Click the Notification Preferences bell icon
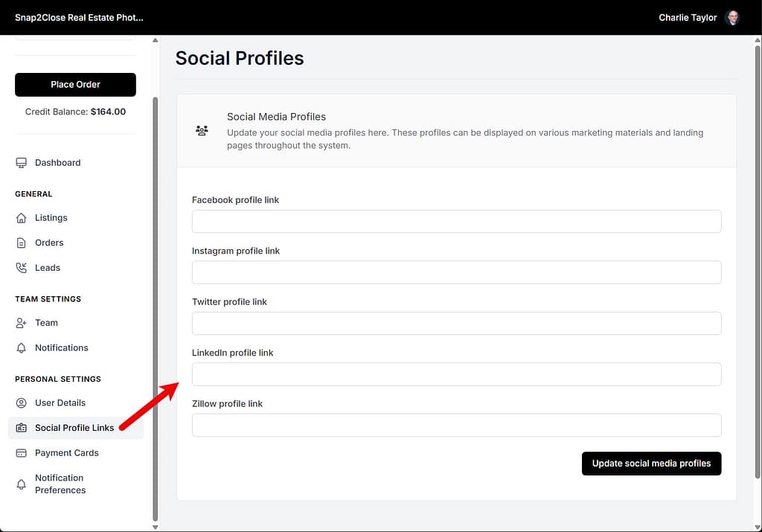 click(22, 484)
